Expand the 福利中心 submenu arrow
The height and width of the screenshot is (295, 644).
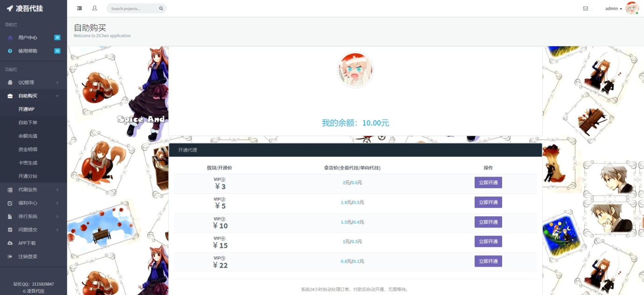tap(57, 203)
